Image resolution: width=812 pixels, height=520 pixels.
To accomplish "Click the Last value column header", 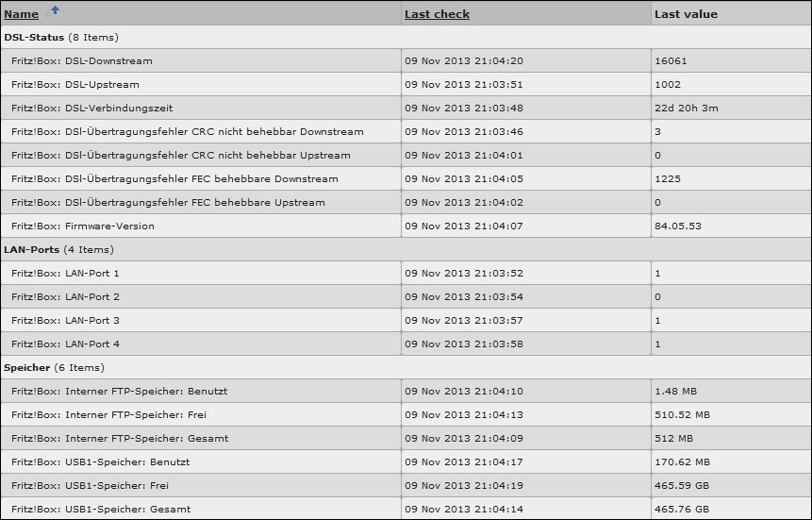I will coord(686,14).
